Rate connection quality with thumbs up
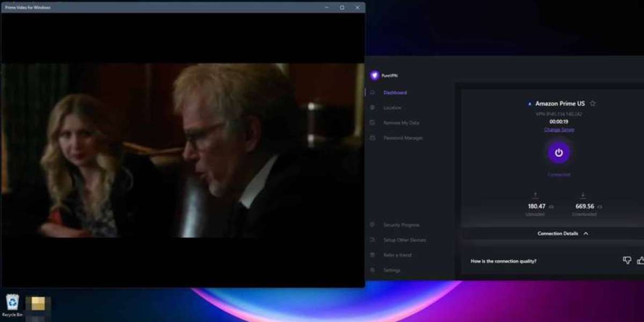Viewport: 644px width, 322px height. (x=640, y=260)
